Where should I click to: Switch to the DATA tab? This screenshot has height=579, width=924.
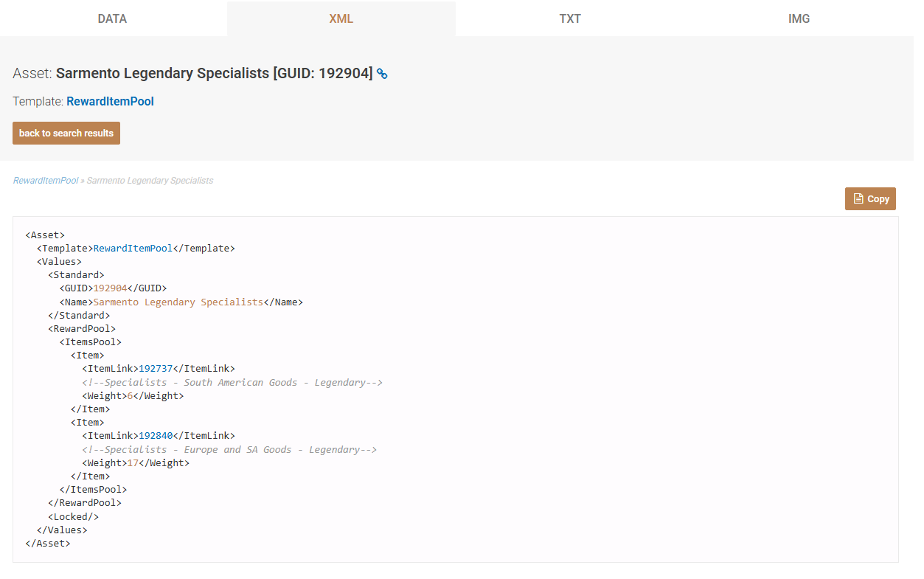[x=112, y=18]
